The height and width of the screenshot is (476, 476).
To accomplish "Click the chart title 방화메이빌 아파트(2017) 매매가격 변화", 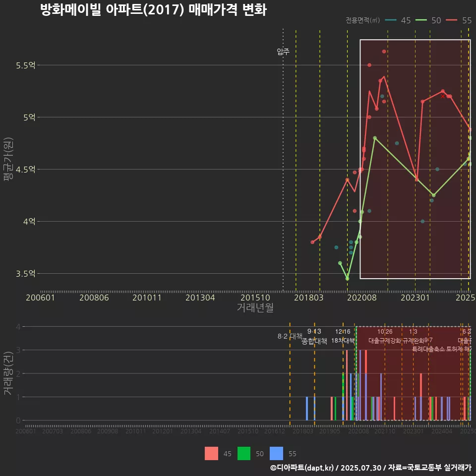I will pos(154,9).
